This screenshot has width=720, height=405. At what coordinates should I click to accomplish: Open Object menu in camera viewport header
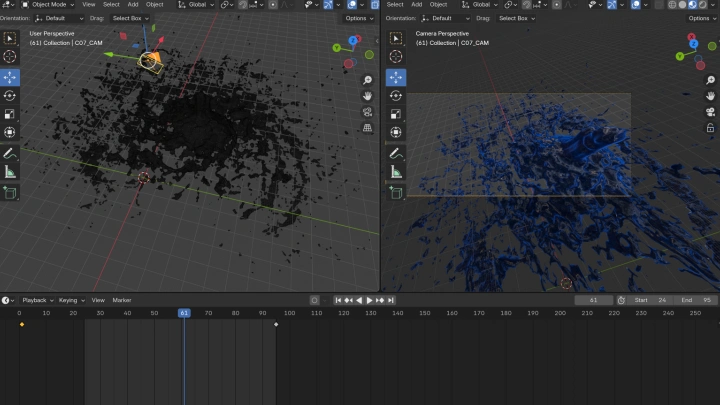point(439,5)
